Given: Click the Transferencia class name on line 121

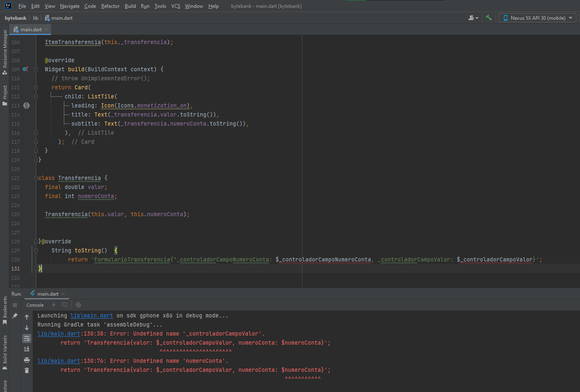Looking at the screenshot, I should click(80, 178).
